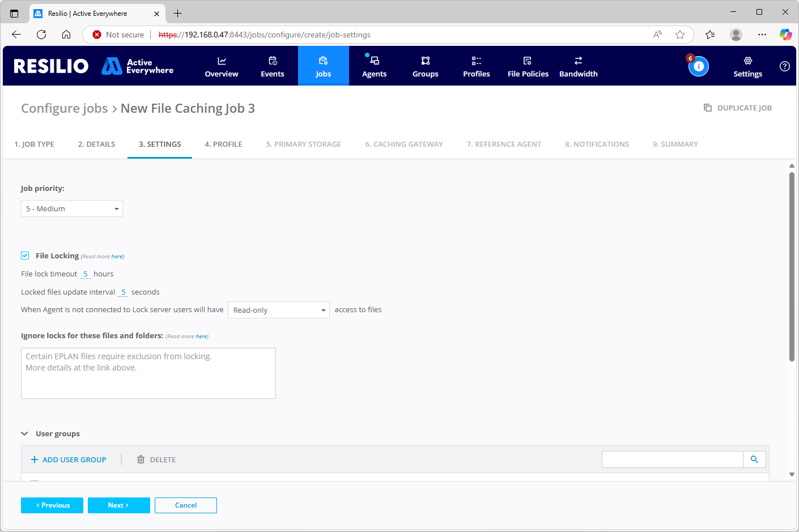Disable the File Locking checkbox

25,256
